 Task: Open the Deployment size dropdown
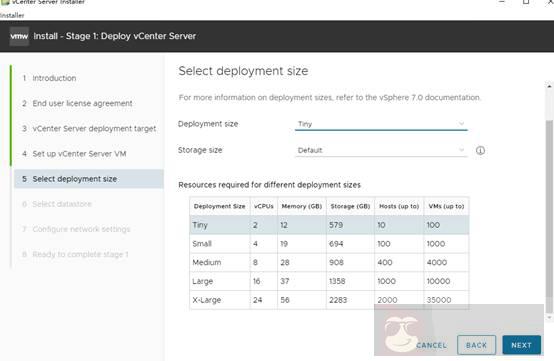click(x=381, y=124)
